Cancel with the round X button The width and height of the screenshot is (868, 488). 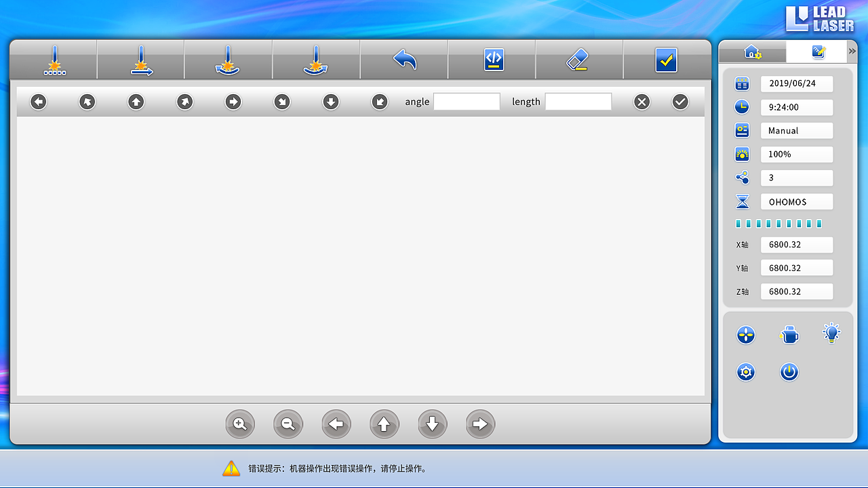[642, 102]
